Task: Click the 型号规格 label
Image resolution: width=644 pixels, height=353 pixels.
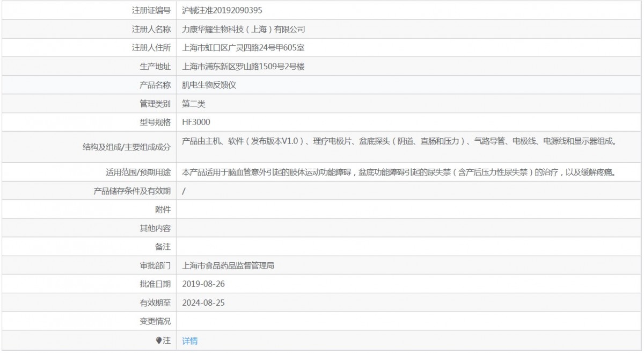Action: click(155, 123)
